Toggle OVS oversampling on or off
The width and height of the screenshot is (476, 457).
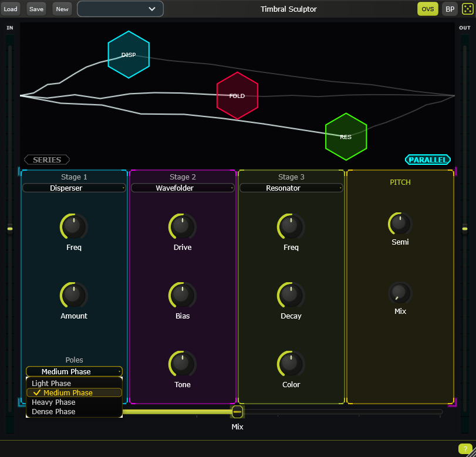coord(428,9)
